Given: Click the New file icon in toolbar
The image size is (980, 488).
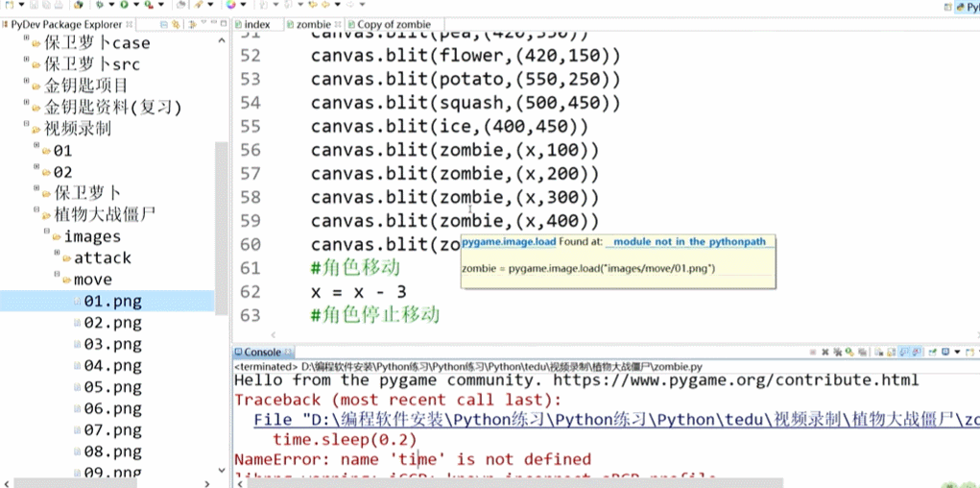Looking at the screenshot, I should click(10, 5).
